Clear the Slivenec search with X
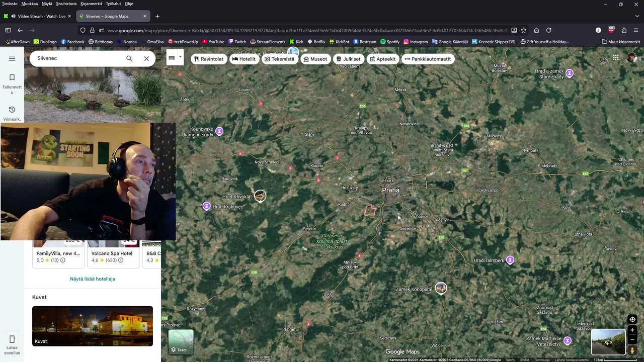Viewport: 644px width, 362px height. pos(146,58)
